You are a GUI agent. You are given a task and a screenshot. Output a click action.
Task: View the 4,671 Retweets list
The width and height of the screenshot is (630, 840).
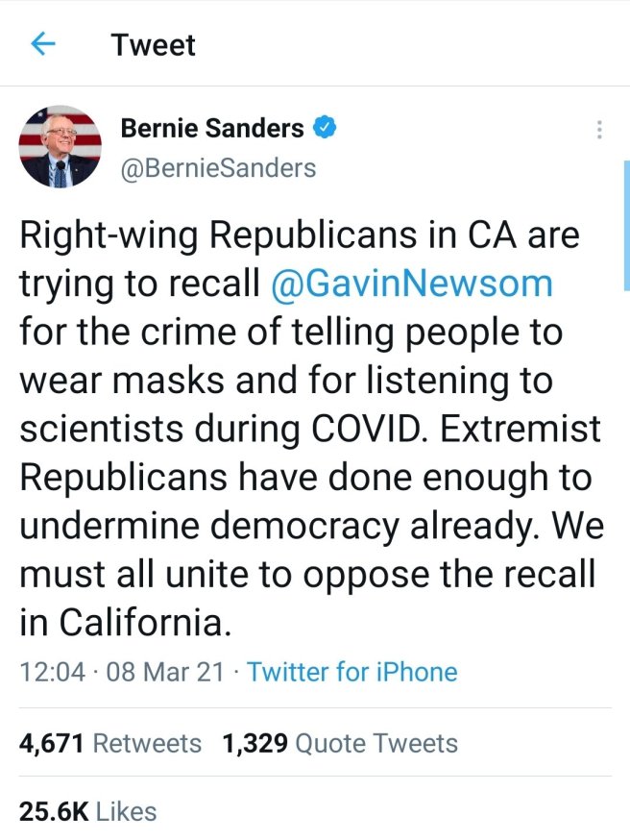coord(110,743)
